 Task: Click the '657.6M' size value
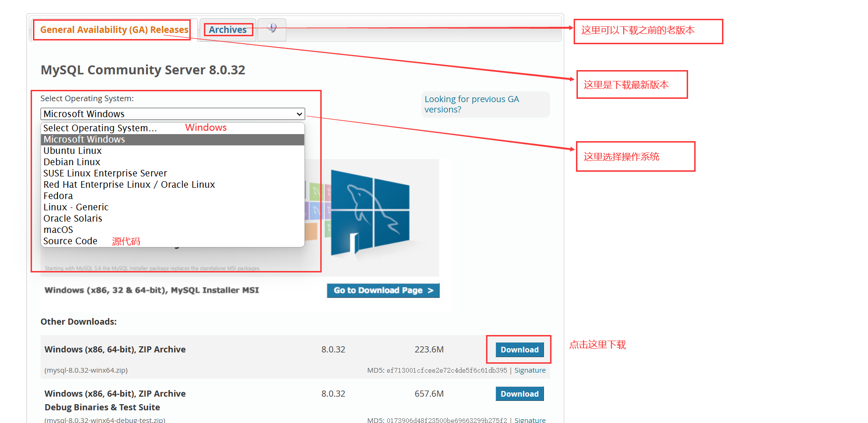[x=429, y=394]
